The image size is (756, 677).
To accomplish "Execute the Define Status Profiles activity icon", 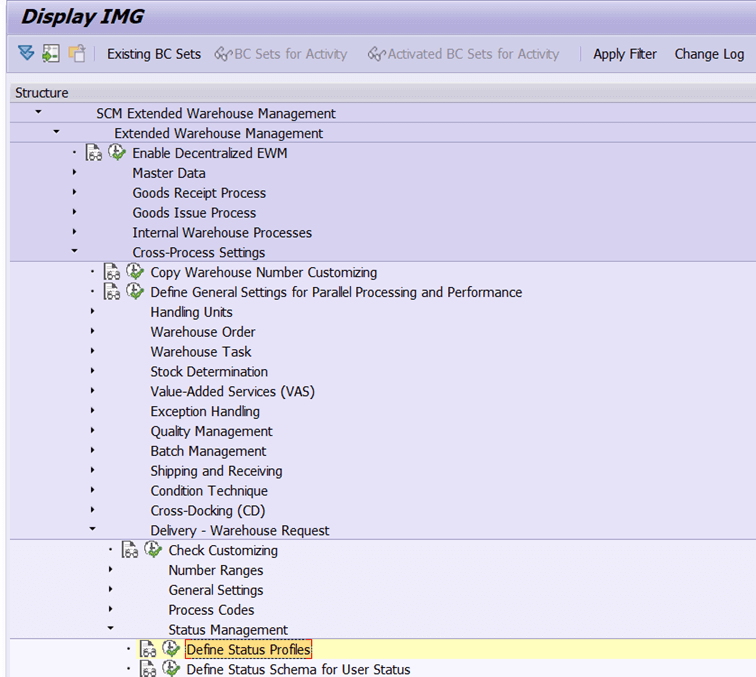I will 171,650.
